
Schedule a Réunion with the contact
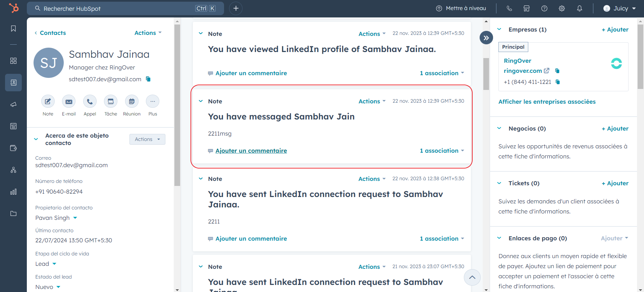click(132, 101)
